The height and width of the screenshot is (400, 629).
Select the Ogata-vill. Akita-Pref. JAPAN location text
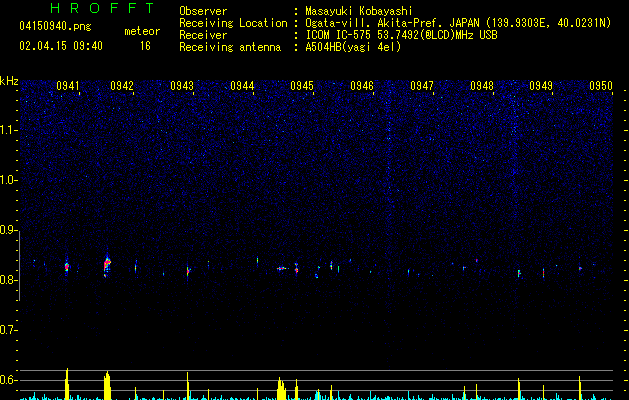pos(458,23)
